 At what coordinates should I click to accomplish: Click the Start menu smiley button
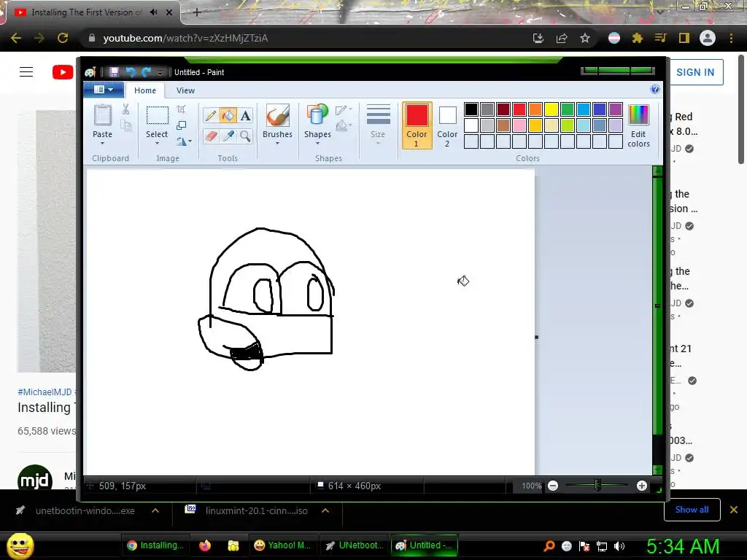[20, 545]
